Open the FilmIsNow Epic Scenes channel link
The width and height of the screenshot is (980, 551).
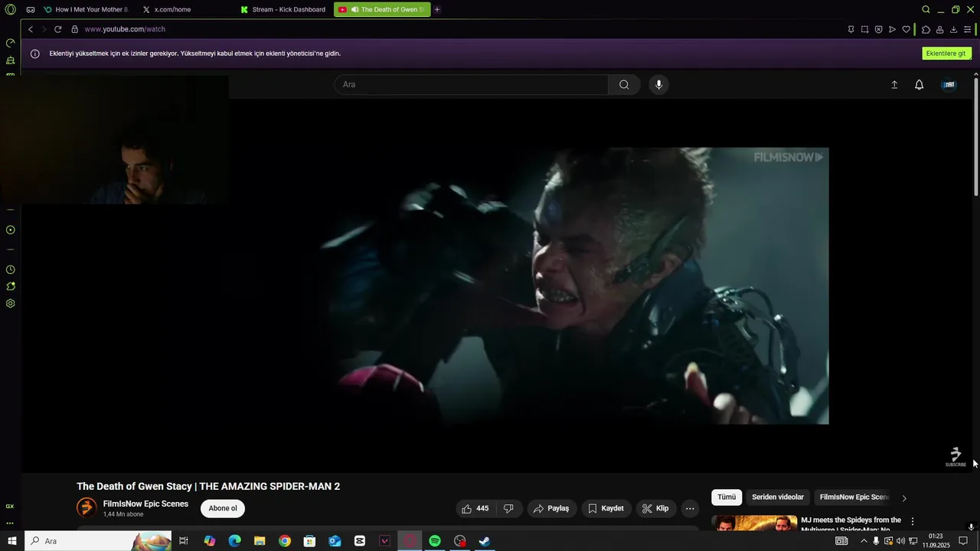[145, 504]
